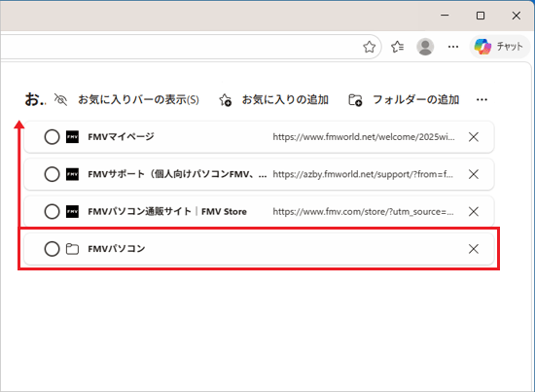Select the FMVパソコン通販サイト radio circle
Viewport: 535px width, 392px height.
point(52,211)
